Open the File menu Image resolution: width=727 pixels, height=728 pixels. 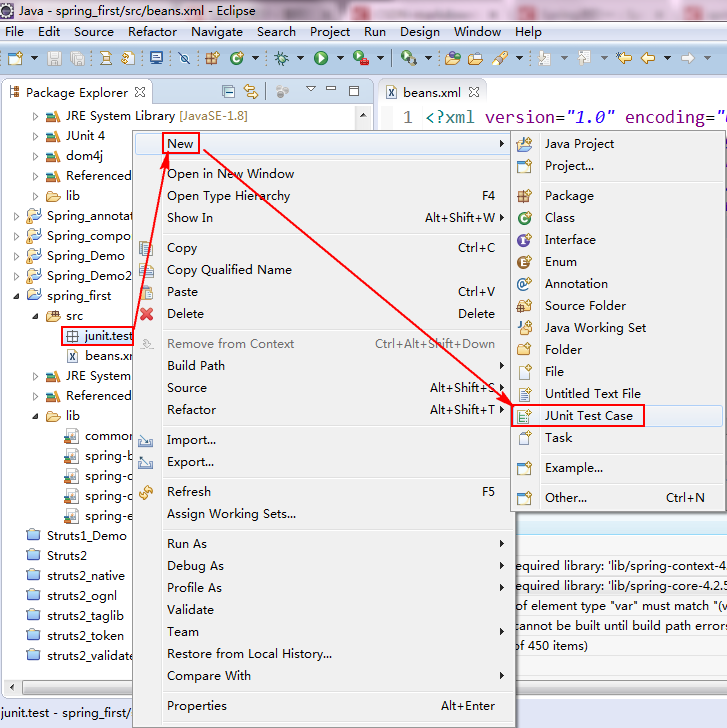click(x=14, y=32)
